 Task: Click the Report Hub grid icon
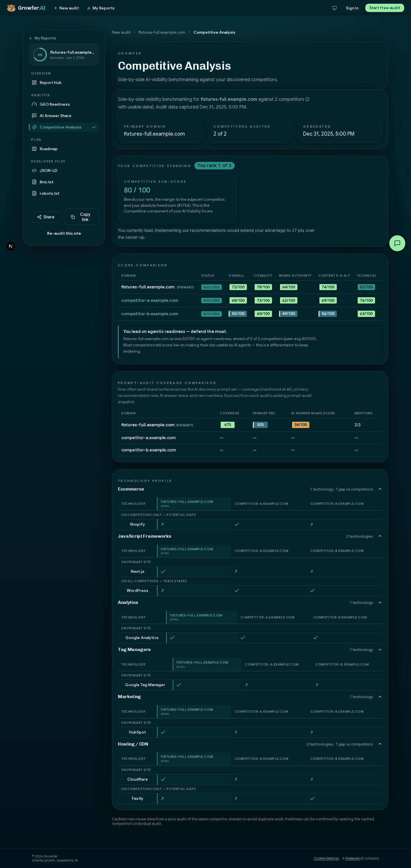click(x=34, y=83)
